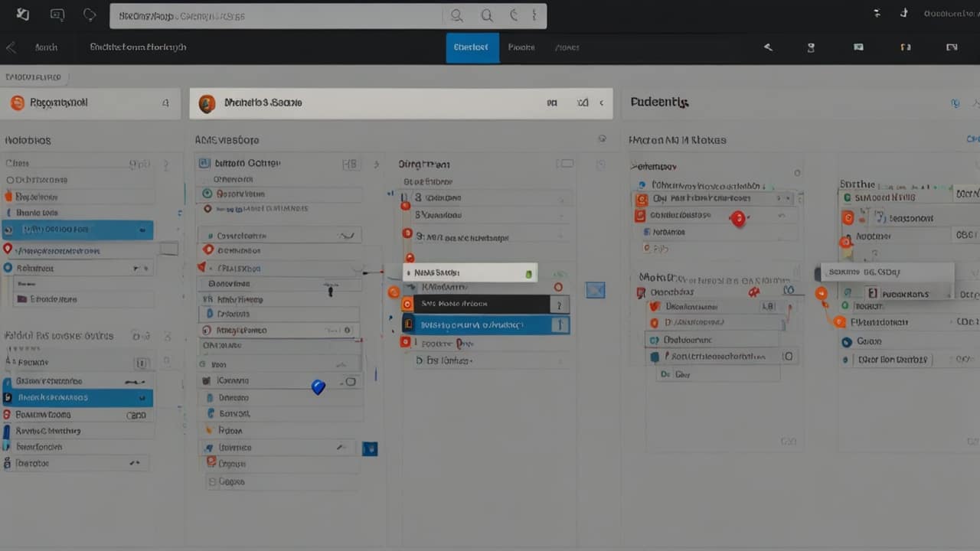The height and width of the screenshot is (551, 980).
Task: Expand the chevron on the highlighted sidebar item
Action: 141,397
